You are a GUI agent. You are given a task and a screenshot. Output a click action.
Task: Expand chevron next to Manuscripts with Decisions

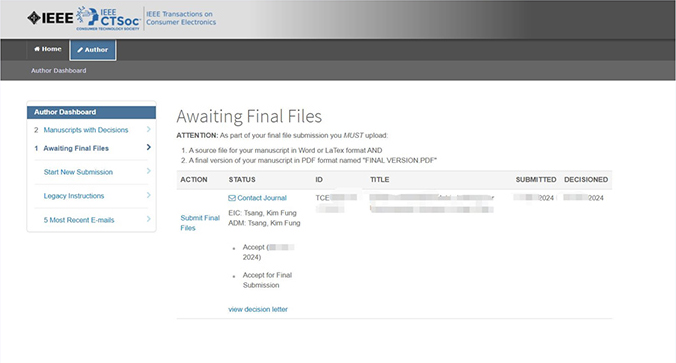pyautogui.click(x=148, y=129)
